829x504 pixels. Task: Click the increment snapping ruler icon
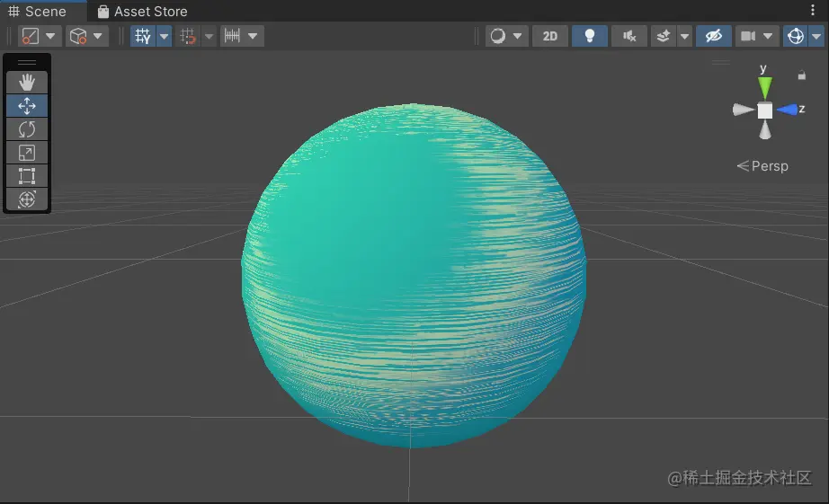(x=232, y=36)
